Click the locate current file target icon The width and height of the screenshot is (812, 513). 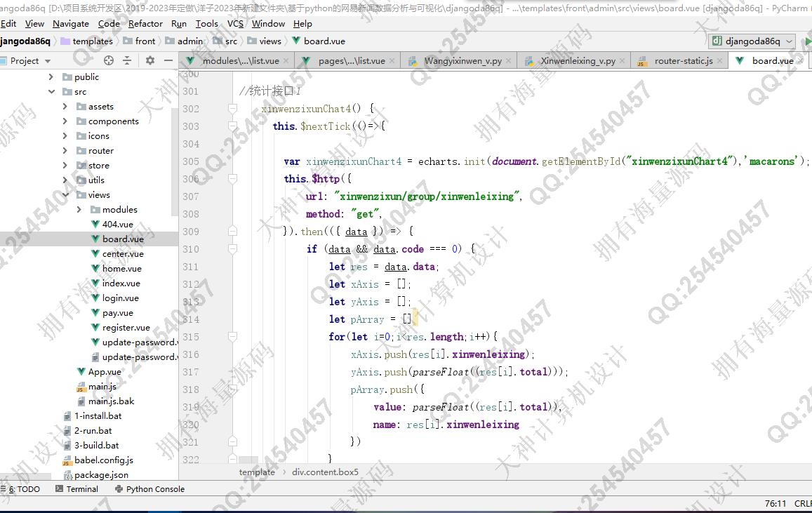[109, 60]
